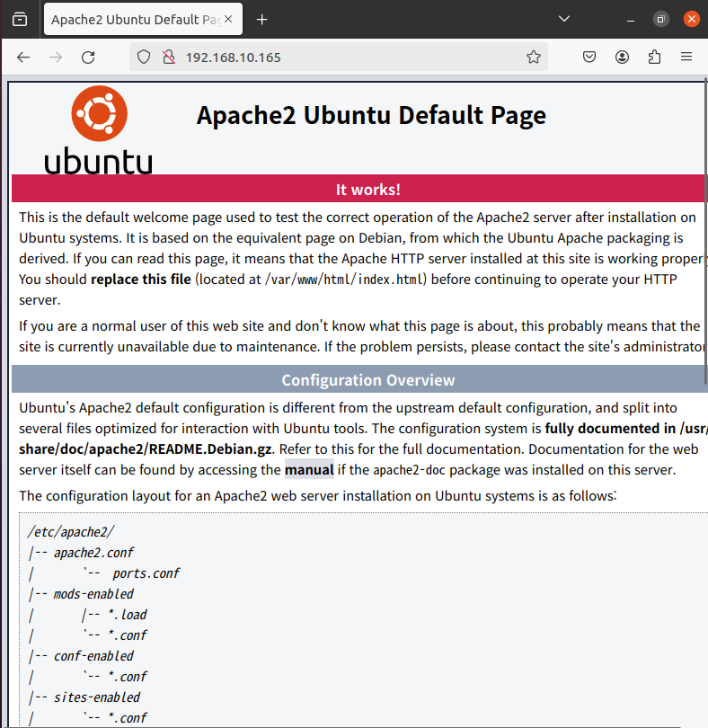
Task: Click the page's vertical scrollbar
Action: click(x=705, y=232)
